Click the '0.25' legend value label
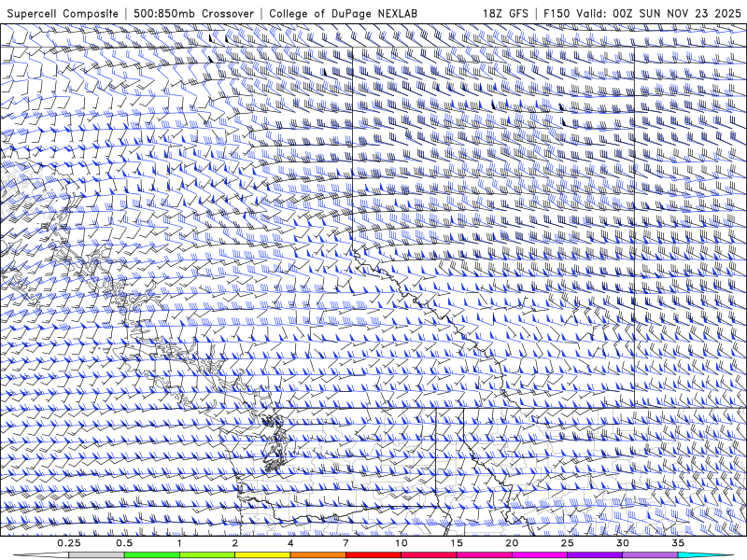The image size is (747, 560). coord(69,543)
